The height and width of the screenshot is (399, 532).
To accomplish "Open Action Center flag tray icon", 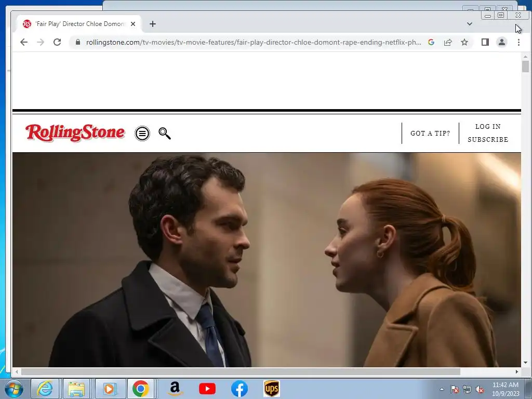I will click(455, 389).
